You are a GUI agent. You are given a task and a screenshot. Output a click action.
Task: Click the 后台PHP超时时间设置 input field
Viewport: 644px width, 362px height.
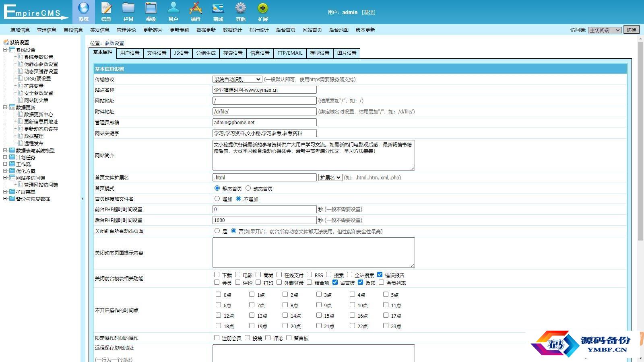point(264,220)
